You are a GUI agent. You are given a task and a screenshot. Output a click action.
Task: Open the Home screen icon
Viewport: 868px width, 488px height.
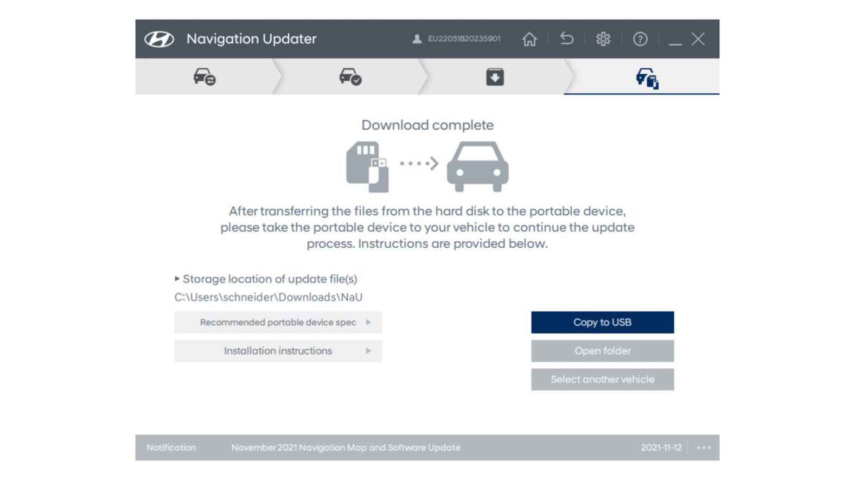pos(530,38)
